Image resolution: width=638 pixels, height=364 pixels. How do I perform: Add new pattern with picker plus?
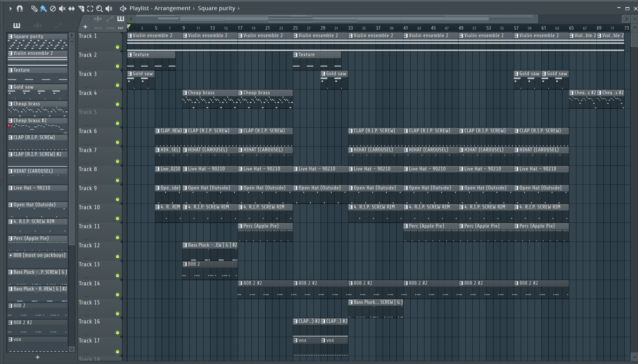click(37, 357)
